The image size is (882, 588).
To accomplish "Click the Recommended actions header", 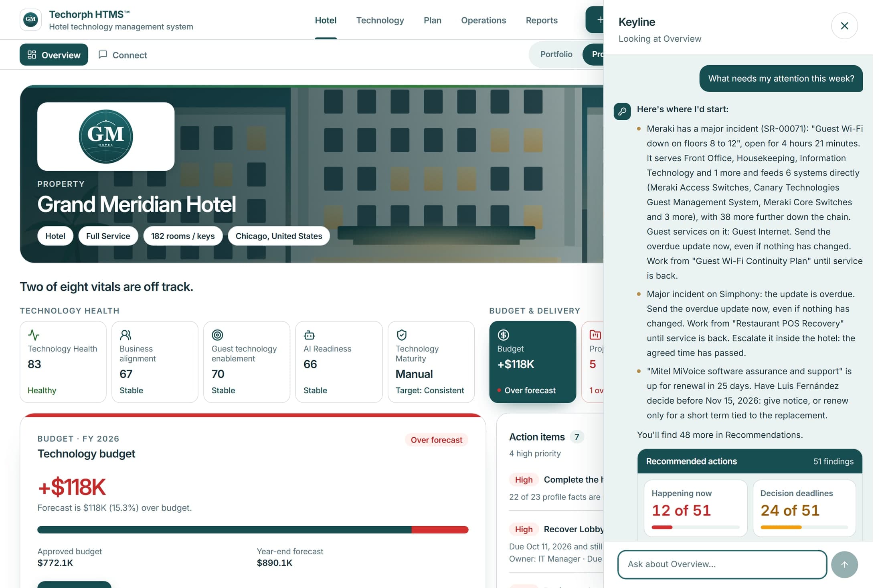I will [x=750, y=461].
